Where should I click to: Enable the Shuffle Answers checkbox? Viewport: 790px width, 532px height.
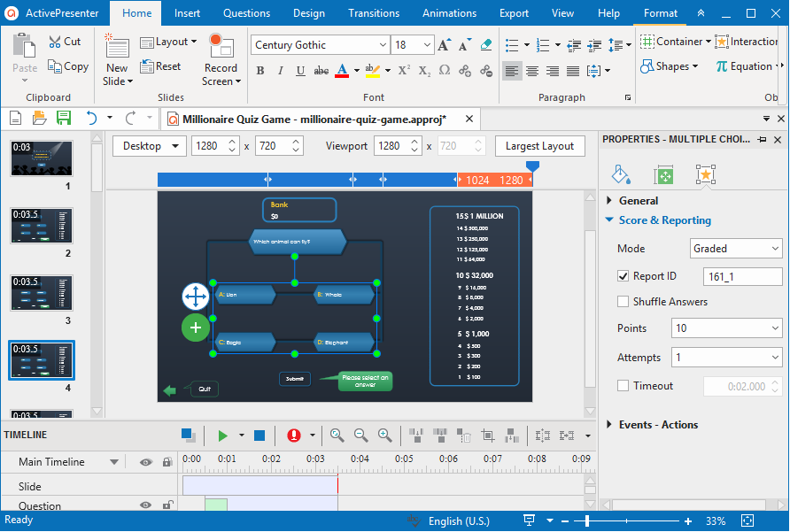click(623, 302)
